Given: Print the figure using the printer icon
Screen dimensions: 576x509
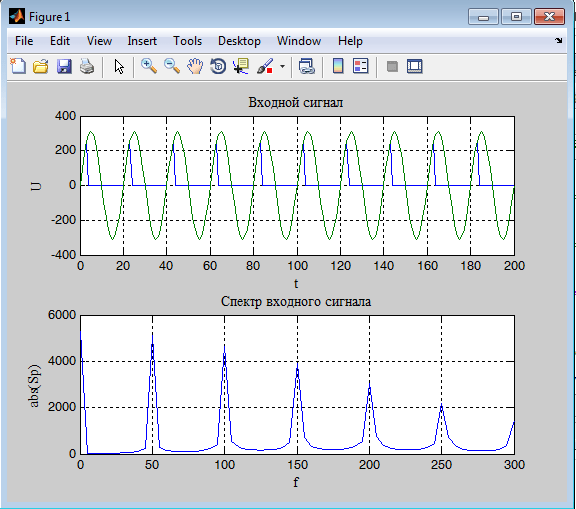Looking at the screenshot, I should tap(87, 66).
